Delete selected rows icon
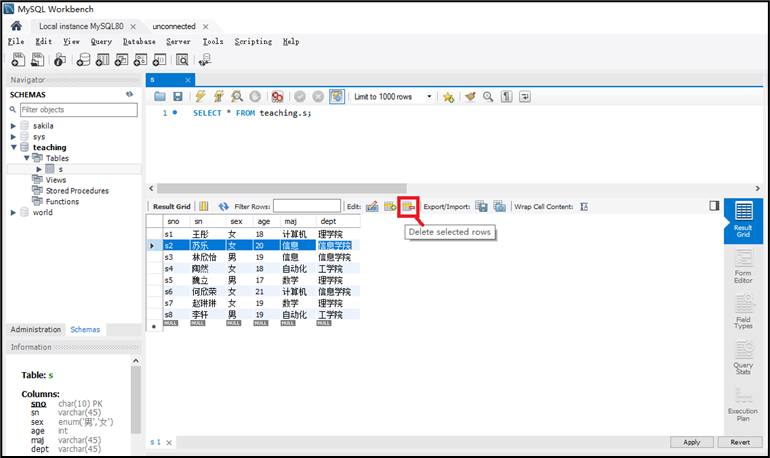The height and width of the screenshot is (458, 770). click(408, 207)
